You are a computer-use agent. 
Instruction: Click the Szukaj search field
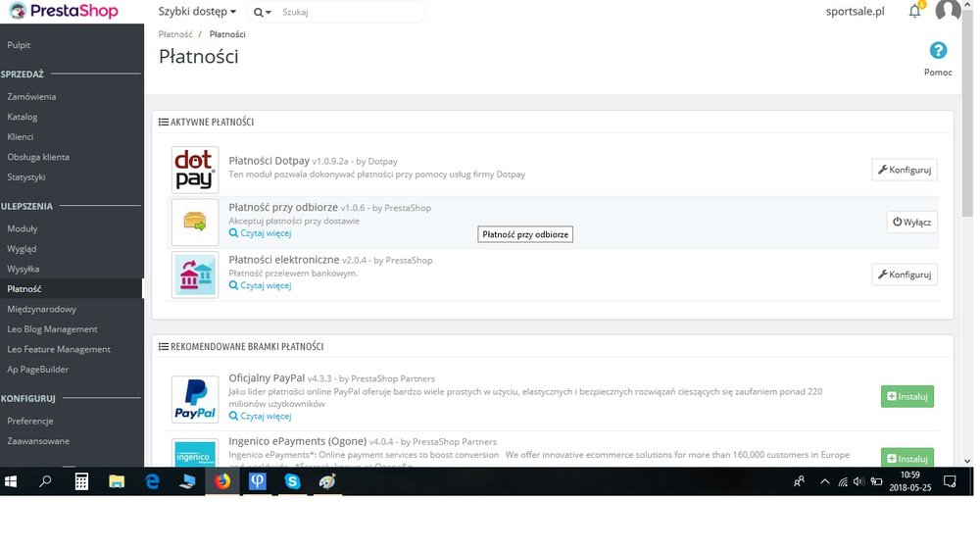coord(350,12)
